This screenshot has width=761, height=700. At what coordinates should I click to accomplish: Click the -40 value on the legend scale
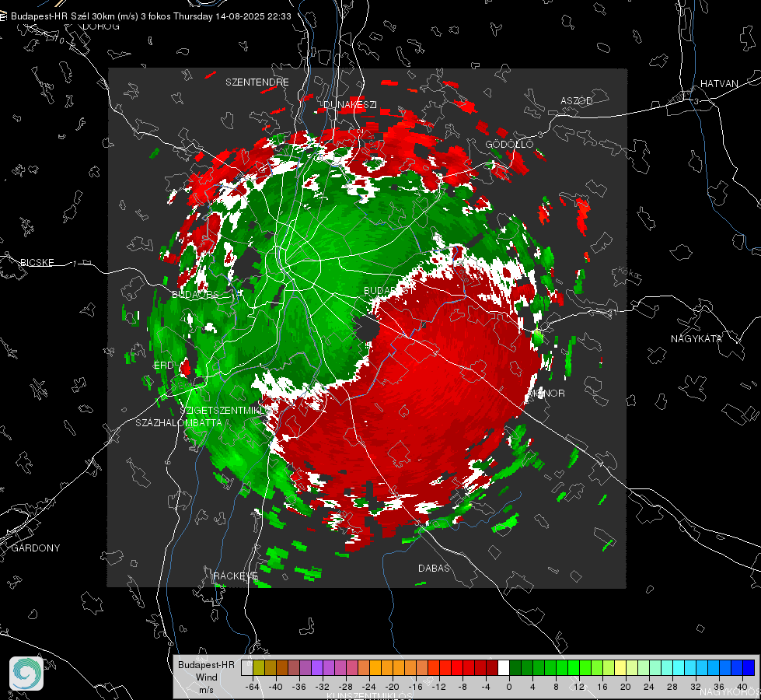[x=276, y=687]
